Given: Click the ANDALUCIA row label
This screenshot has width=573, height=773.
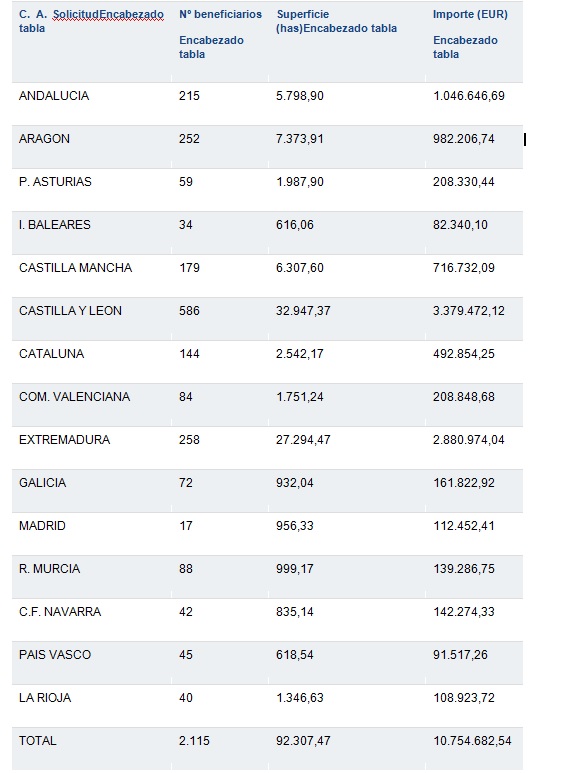Looking at the screenshot, I should pyautogui.click(x=54, y=96).
